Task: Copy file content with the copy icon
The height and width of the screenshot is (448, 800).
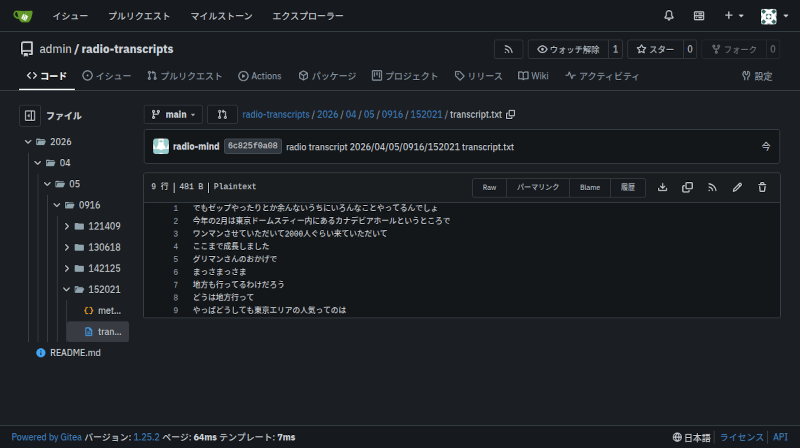Action: tap(687, 187)
